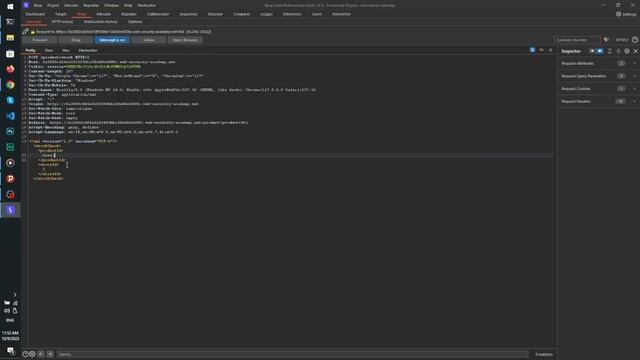Open the Sequencer tab
This screenshot has width=640, height=360.
point(188,14)
